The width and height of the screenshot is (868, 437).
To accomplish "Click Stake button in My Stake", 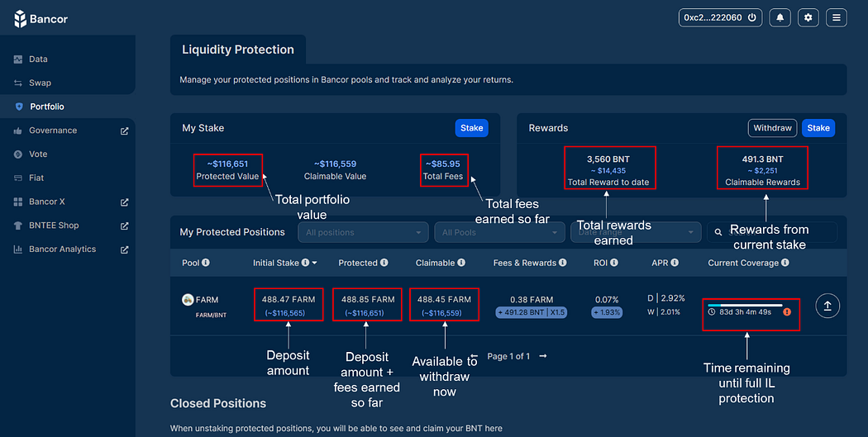I will pos(472,128).
